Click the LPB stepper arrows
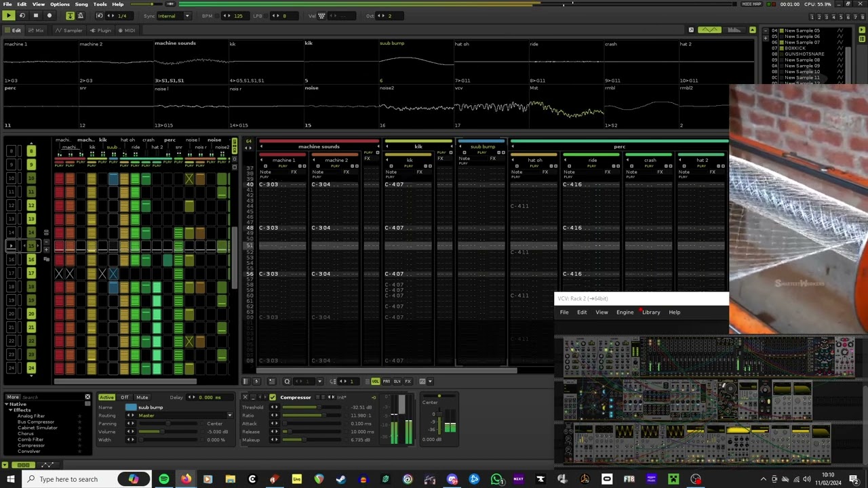 click(x=275, y=16)
